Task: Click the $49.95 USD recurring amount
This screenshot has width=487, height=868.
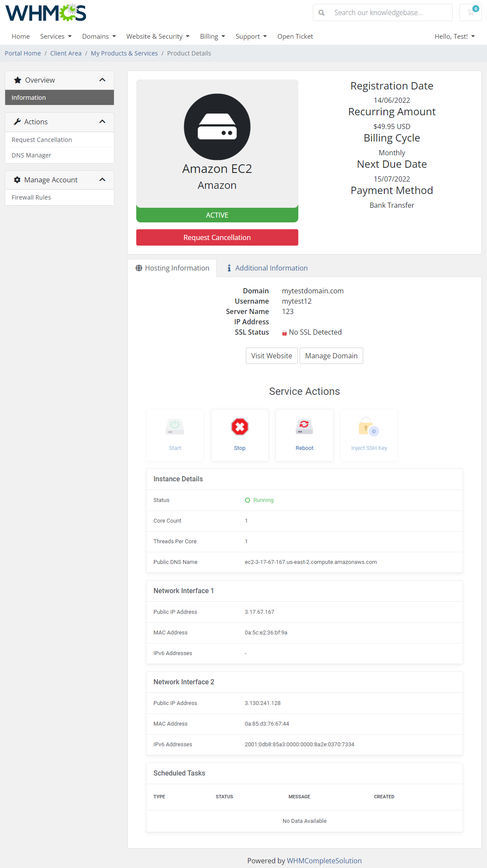Action: tap(392, 126)
